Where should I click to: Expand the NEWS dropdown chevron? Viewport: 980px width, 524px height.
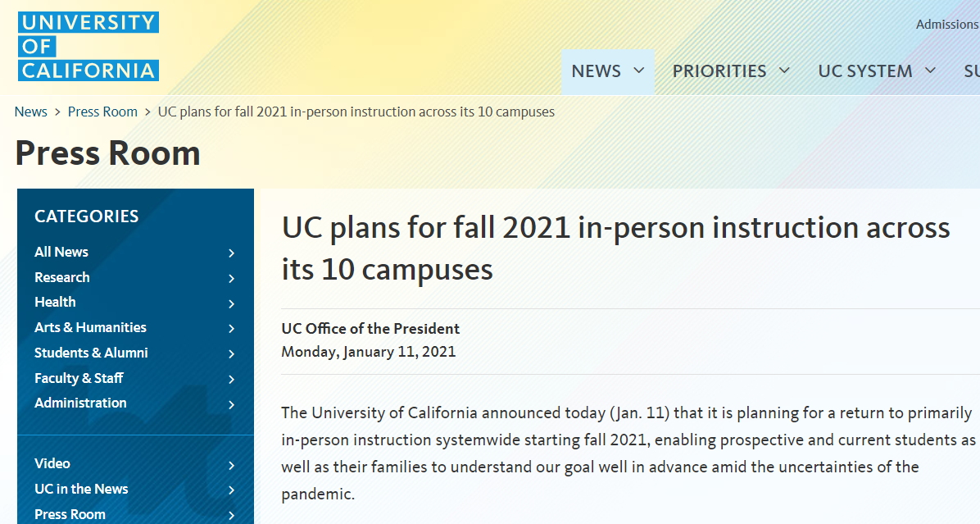(x=640, y=71)
